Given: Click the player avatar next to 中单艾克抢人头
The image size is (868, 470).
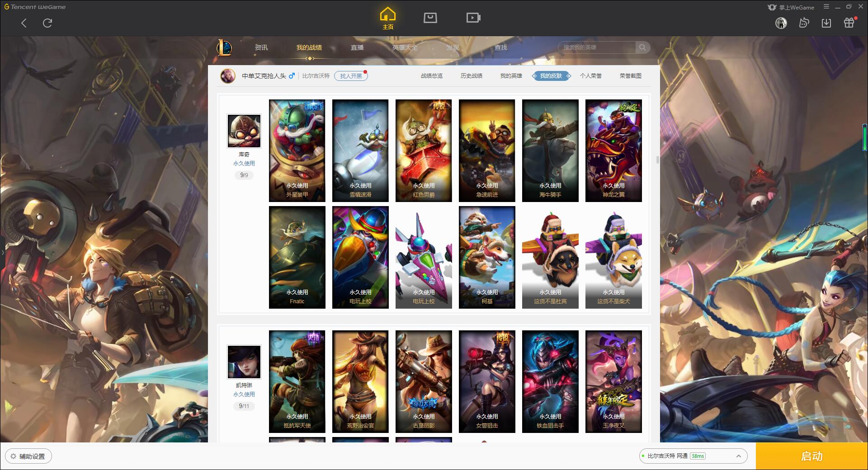Looking at the screenshot, I should [x=228, y=76].
